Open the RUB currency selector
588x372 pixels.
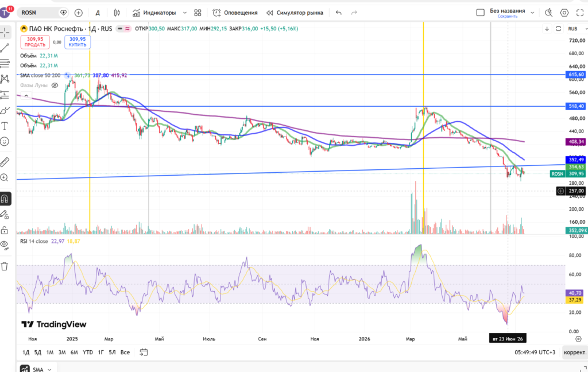click(x=576, y=29)
